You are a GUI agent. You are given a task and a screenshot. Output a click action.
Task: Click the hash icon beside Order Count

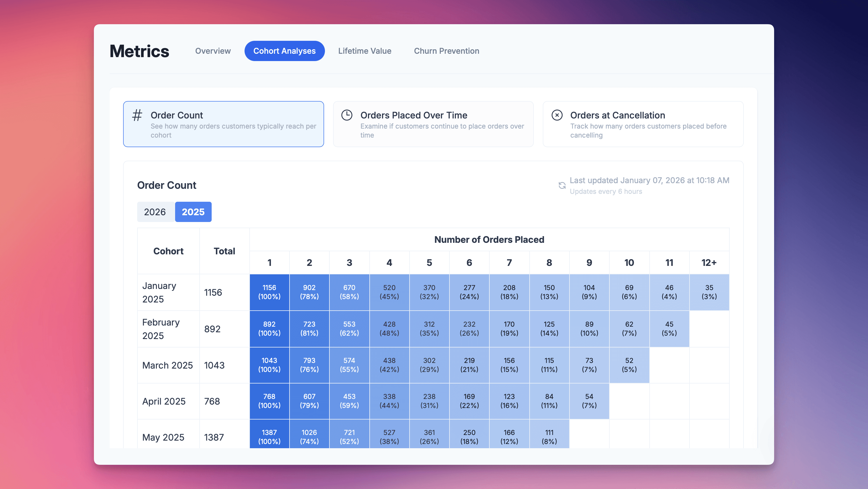coord(137,115)
